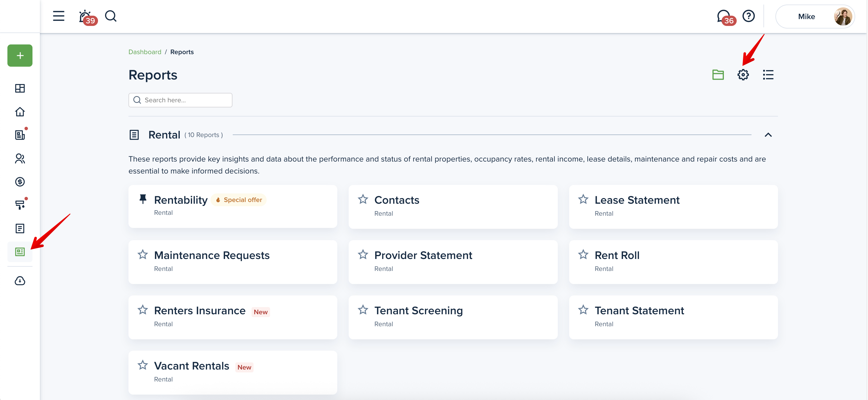868x400 pixels.
Task: Open the dashboard grid icon in sidebar
Action: (20, 88)
